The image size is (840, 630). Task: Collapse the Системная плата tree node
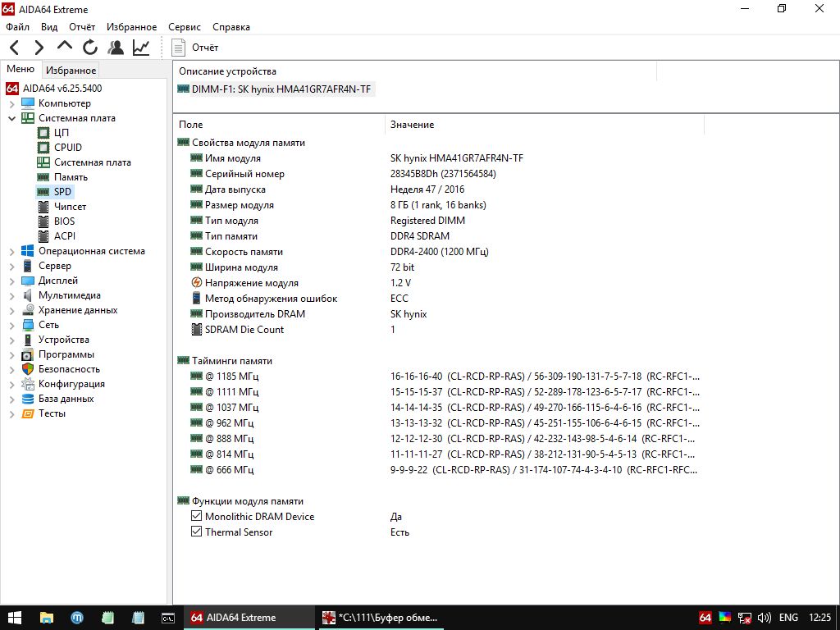click(x=11, y=118)
